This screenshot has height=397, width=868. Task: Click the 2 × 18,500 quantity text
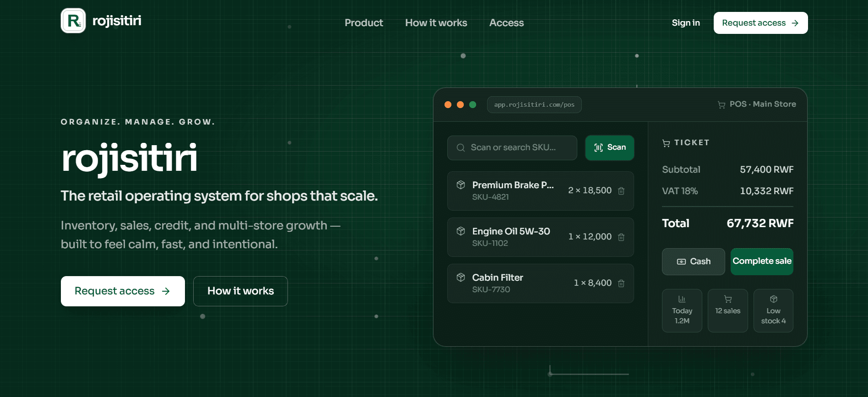coord(590,190)
